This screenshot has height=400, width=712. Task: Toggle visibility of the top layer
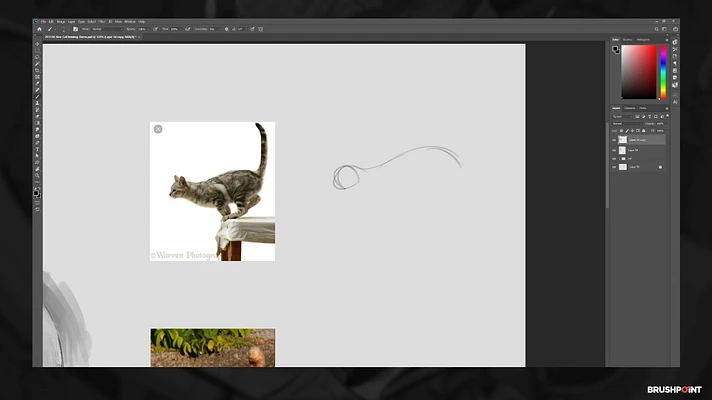[615, 141]
